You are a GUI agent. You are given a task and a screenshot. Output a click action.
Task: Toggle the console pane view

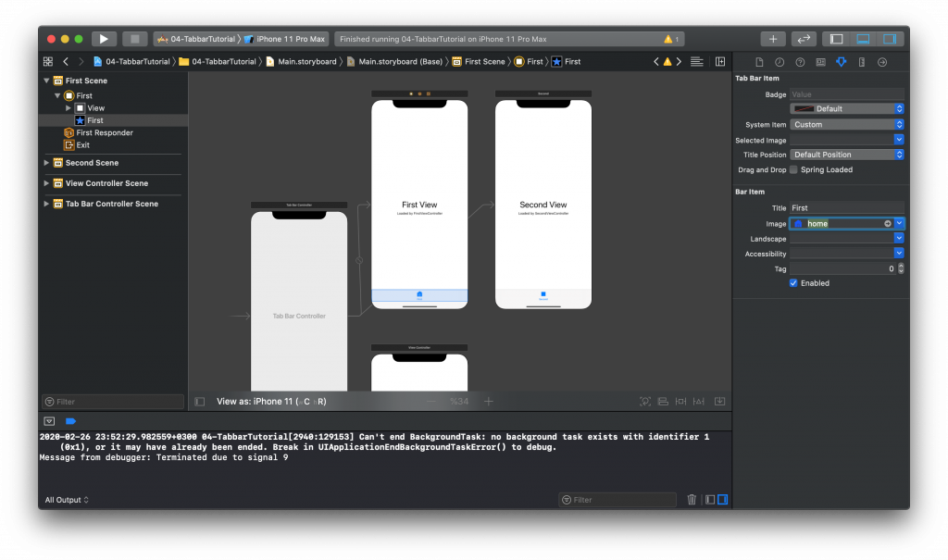click(722, 500)
